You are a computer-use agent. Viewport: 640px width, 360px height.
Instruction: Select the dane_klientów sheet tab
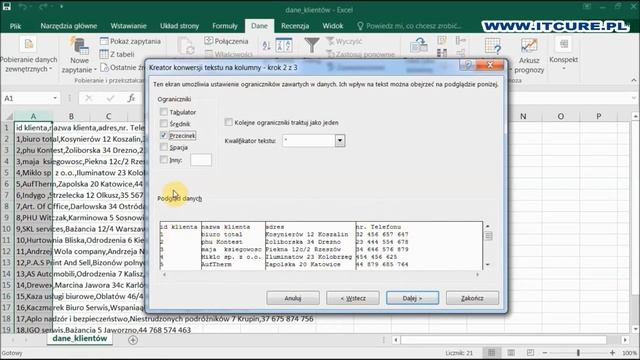point(80,338)
